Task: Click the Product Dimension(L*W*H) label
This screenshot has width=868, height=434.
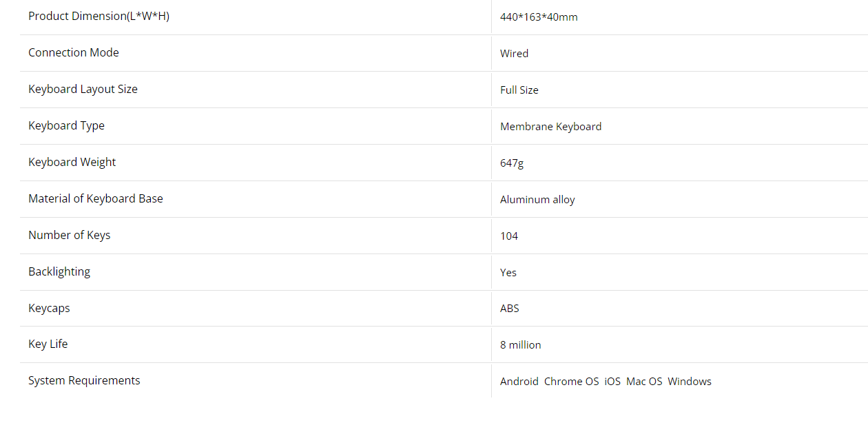Action: coord(99,16)
